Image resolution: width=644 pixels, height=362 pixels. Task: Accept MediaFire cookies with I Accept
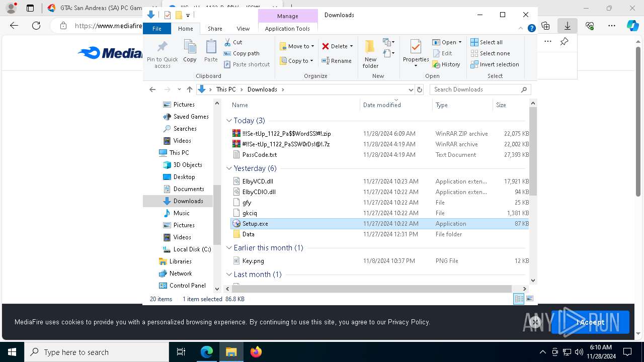(x=590, y=322)
